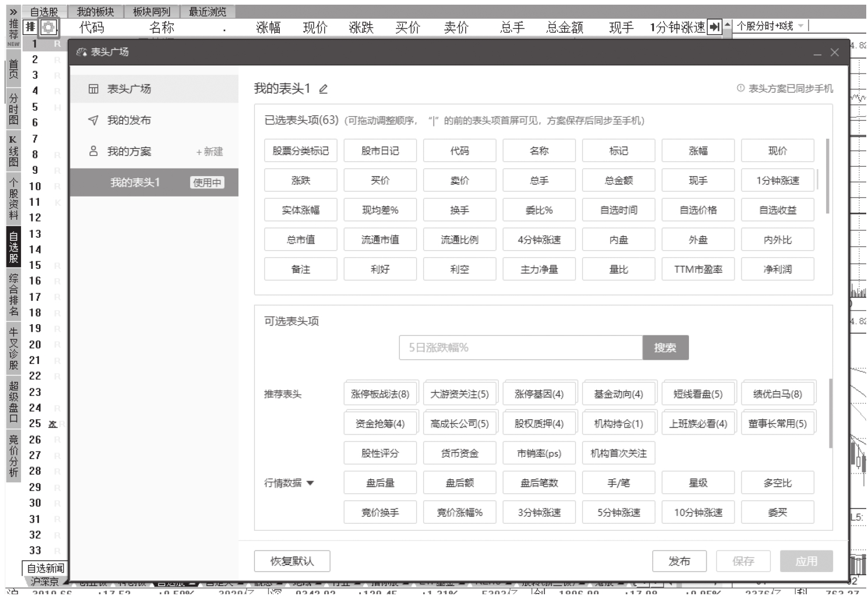Image resolution: width=868 pixels, height=596 pixels.
Task: Click the arrow icon right of 1分钟涨速 column header
Action: point(715,27)
